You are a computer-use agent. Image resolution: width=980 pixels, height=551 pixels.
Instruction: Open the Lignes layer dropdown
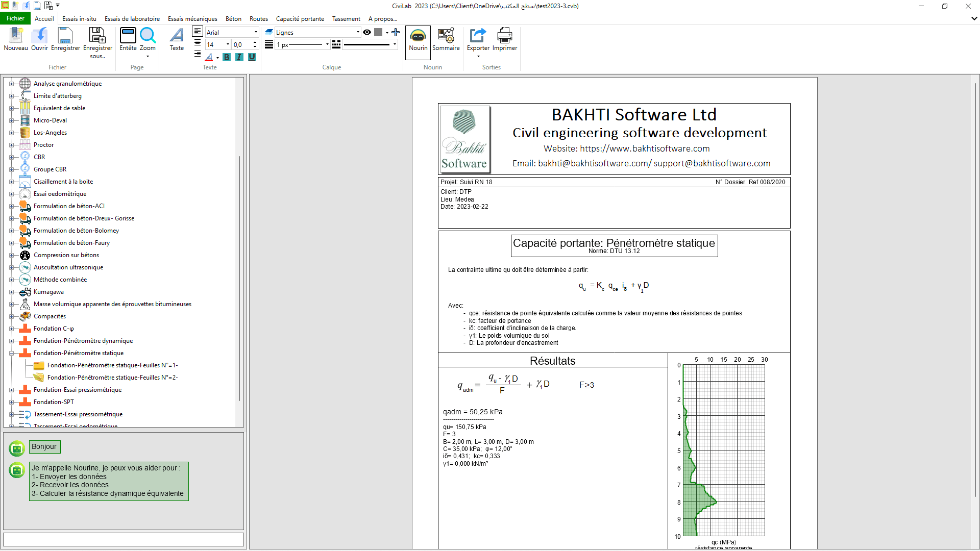point(358,32)
